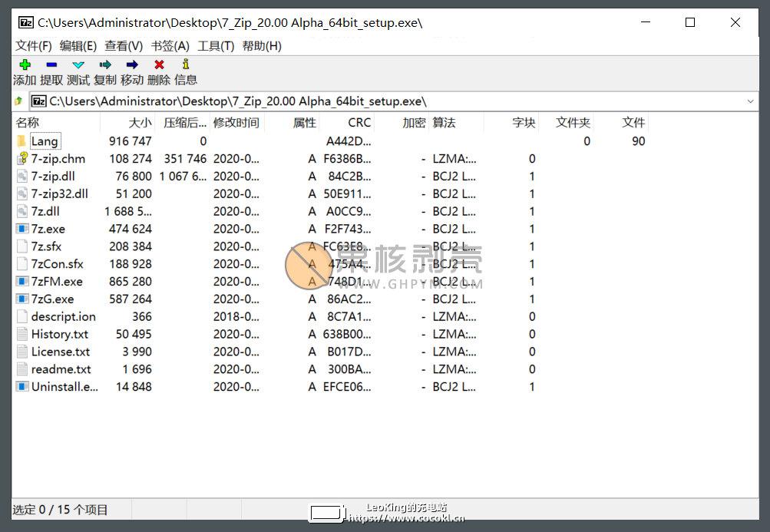Click size value 474 624
Viewport: 770px width, 532px height.
(x=131, y=229)
